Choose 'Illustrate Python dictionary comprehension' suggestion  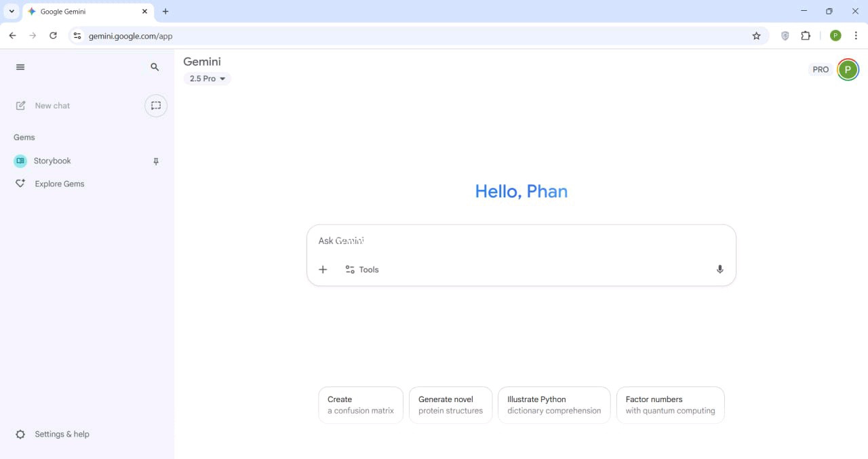(553, 405)
